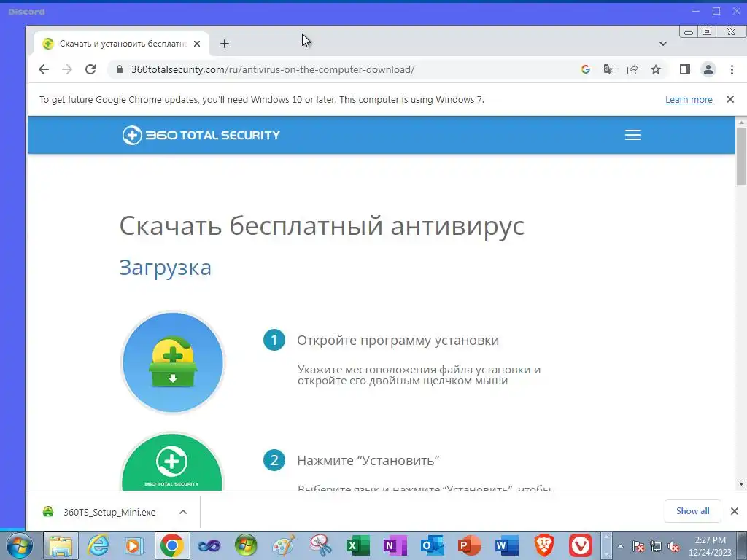This screenshot has width=747, height=560.
Task: Open Chrome three-dot menu
Action: click(732, 69)
